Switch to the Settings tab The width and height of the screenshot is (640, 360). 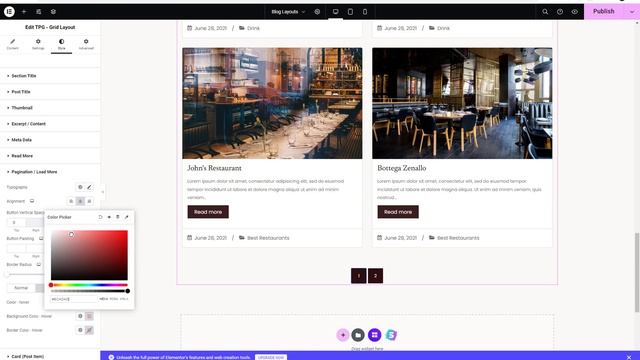pyautogui.click(x=38, y=44)
